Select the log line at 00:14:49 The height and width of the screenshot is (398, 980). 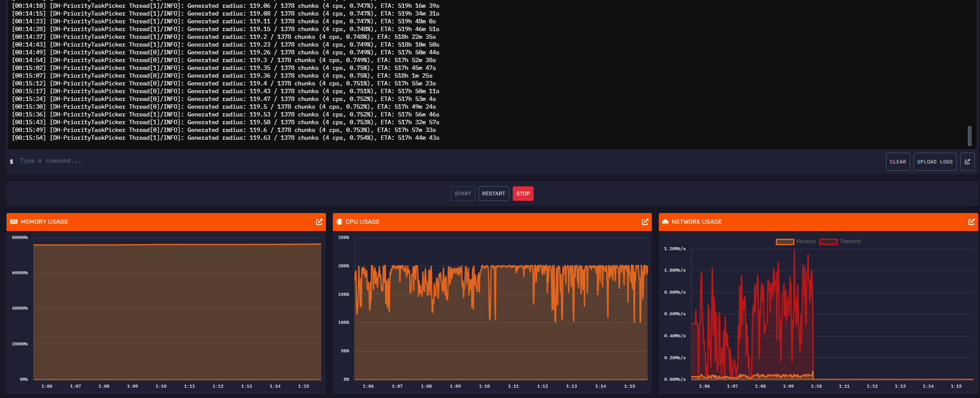pyautogui.click(x=226, y=53)
